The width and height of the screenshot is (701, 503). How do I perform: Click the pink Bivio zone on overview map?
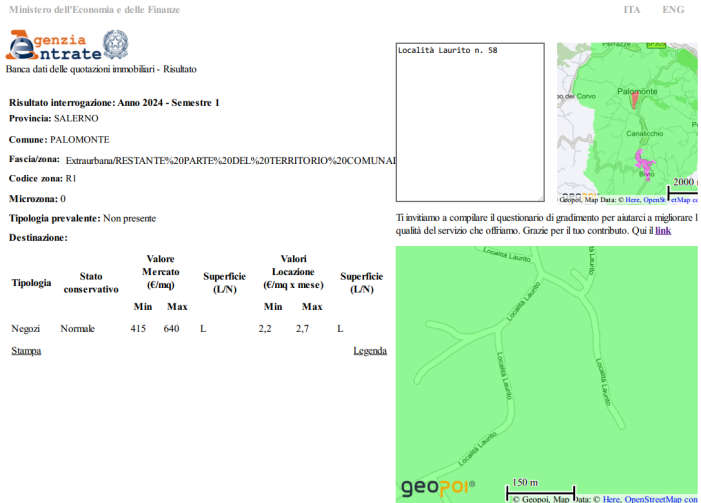click(644, 163)
